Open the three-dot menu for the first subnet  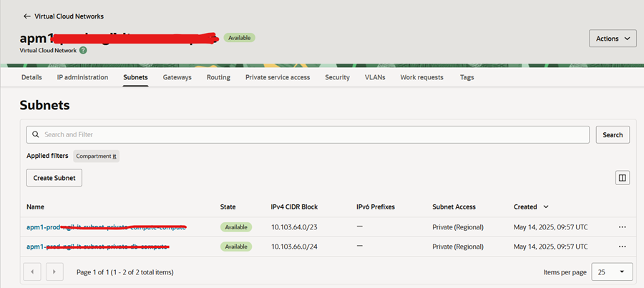tap(622, 227)
